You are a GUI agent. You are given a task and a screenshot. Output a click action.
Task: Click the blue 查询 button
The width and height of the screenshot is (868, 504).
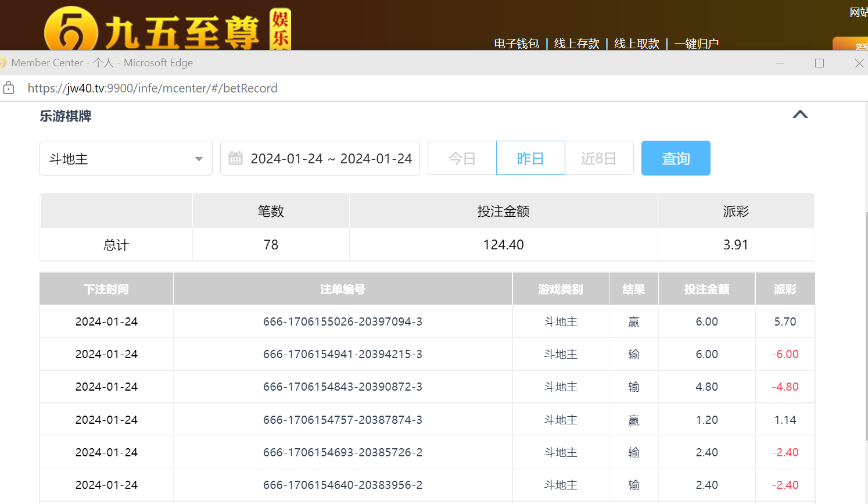click(676, 158)
